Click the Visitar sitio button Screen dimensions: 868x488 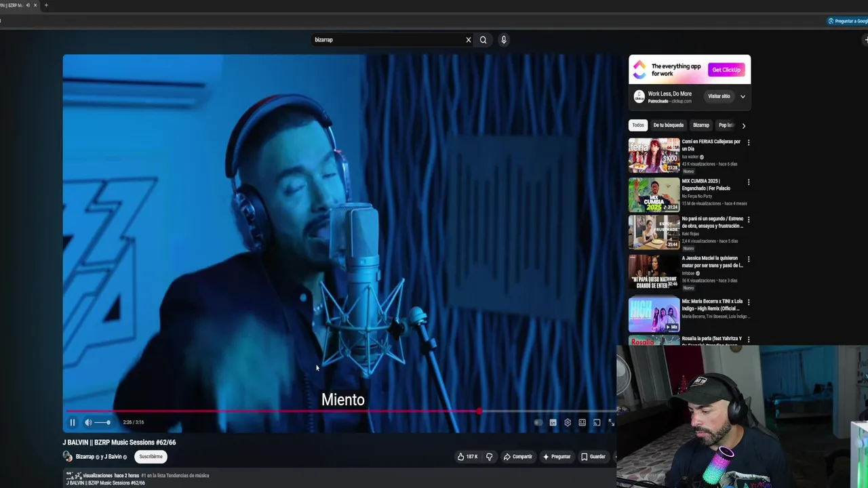click(x=719, y=96)
